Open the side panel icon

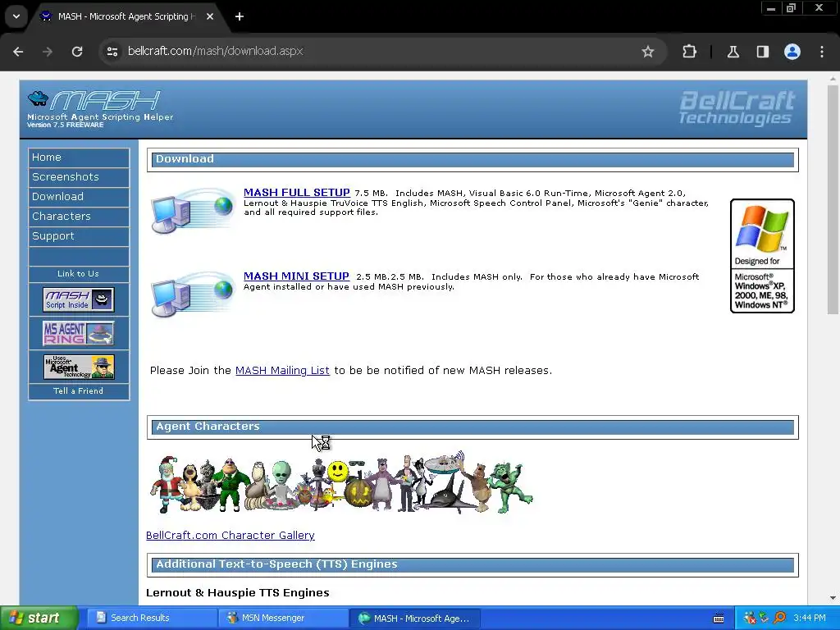coord(762,52)
